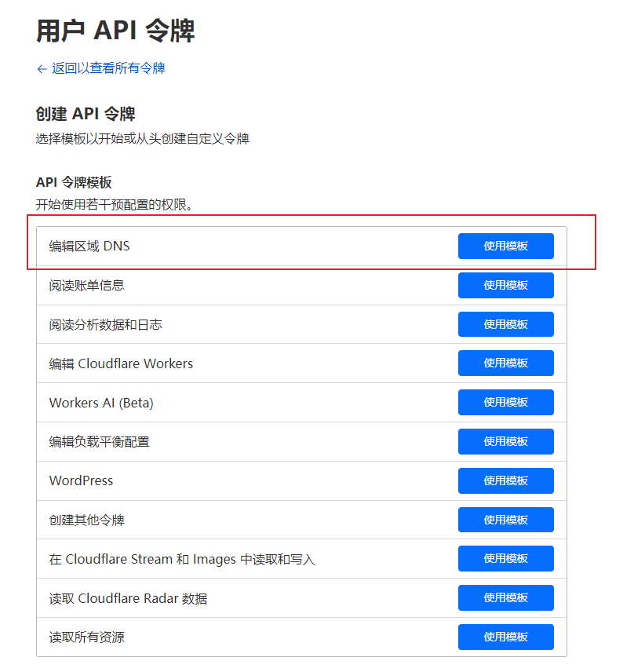Hit 使用模板 button beside 编辑负载平衡配置
Image resolution: width=634 pixels, height=672 pixels.
coord(505,441)
